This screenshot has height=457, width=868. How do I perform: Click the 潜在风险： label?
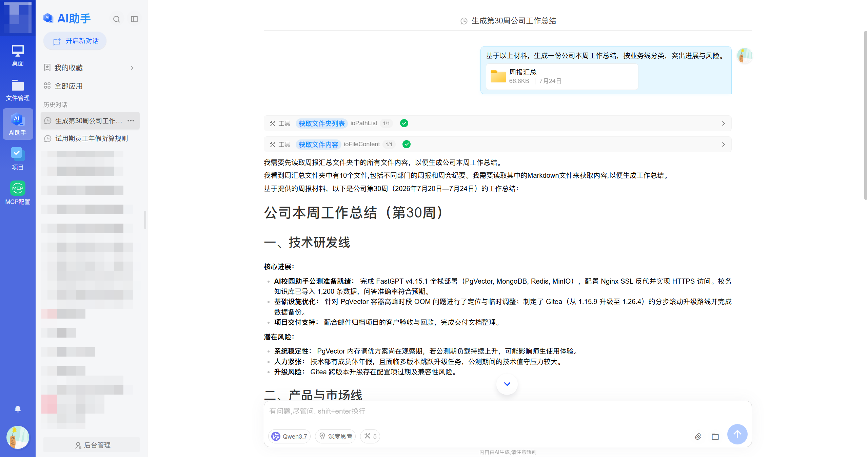pos(279,337)
